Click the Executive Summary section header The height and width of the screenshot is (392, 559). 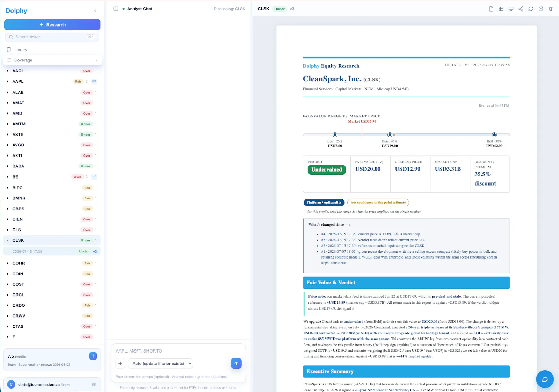coord(406,371)
